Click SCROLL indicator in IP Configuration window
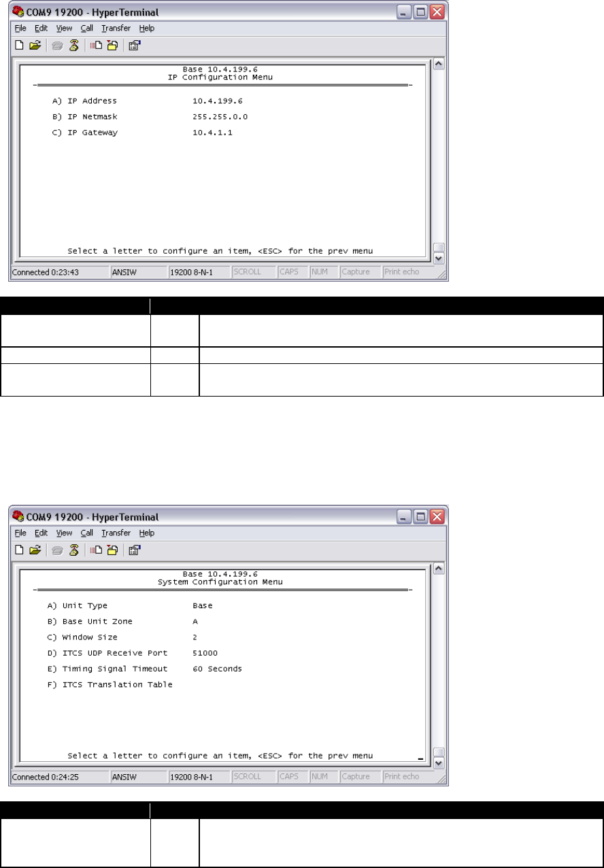Screen dimensions: 604x868 (253, 272)
